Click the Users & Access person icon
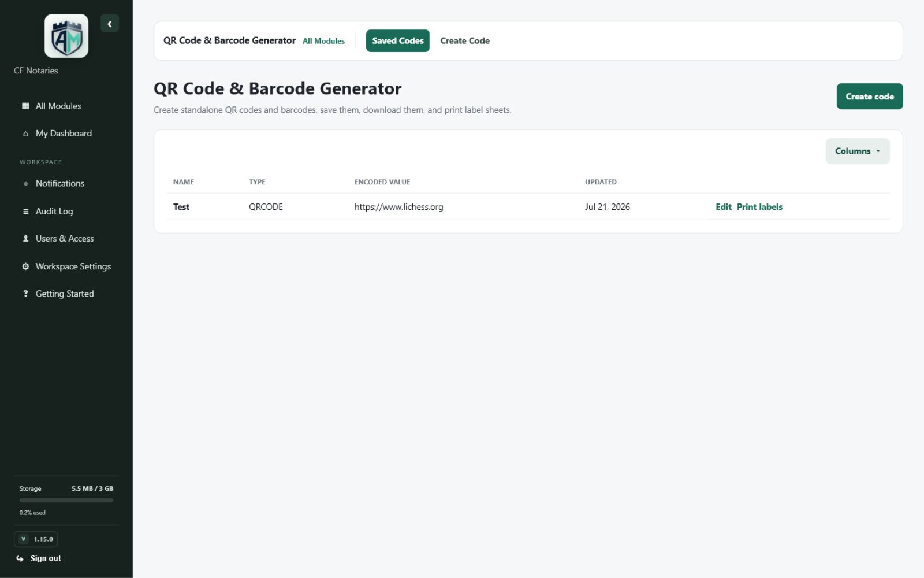The width and height of the screenshot is (924, 578). tap(25, 239)
